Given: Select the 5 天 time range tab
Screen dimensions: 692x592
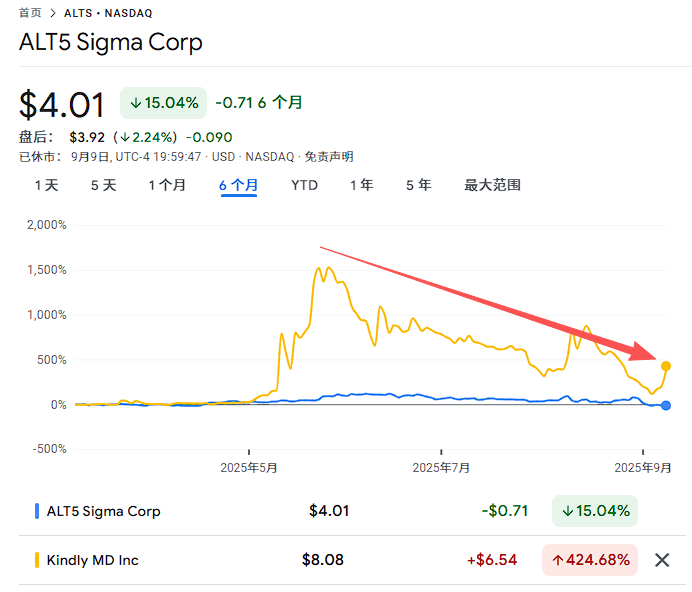Looking at the screenshot, I should (x=103, y=185).
